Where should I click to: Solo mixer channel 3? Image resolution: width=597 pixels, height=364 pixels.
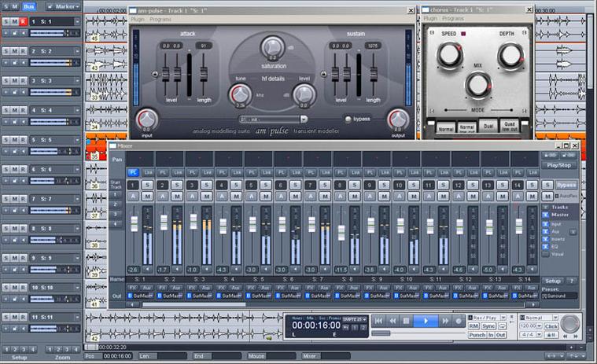206,186
